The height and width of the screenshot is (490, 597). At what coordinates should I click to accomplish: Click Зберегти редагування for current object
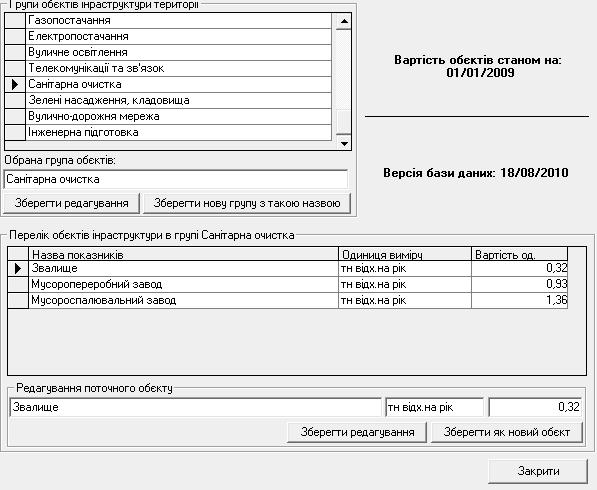click(357, 432)
